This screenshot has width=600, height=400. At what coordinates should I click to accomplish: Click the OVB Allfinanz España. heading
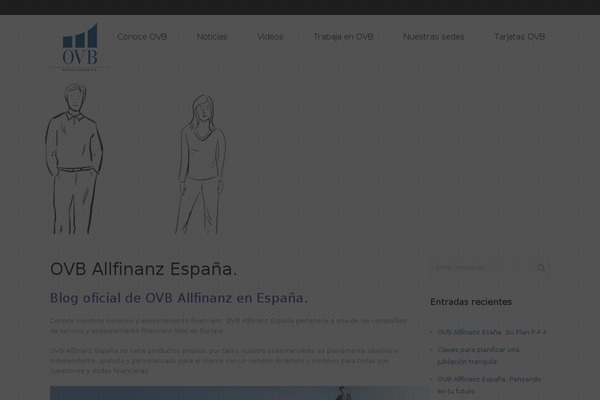[143, 269]
